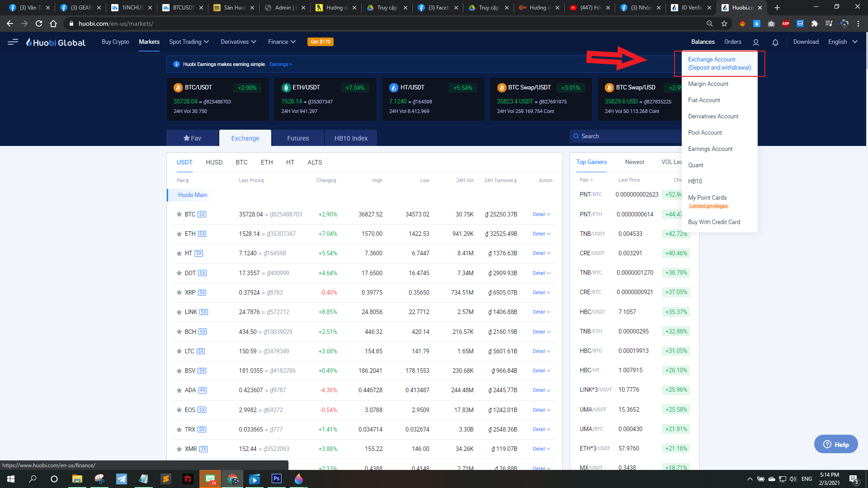Open the Orders link

coord(732,42)
